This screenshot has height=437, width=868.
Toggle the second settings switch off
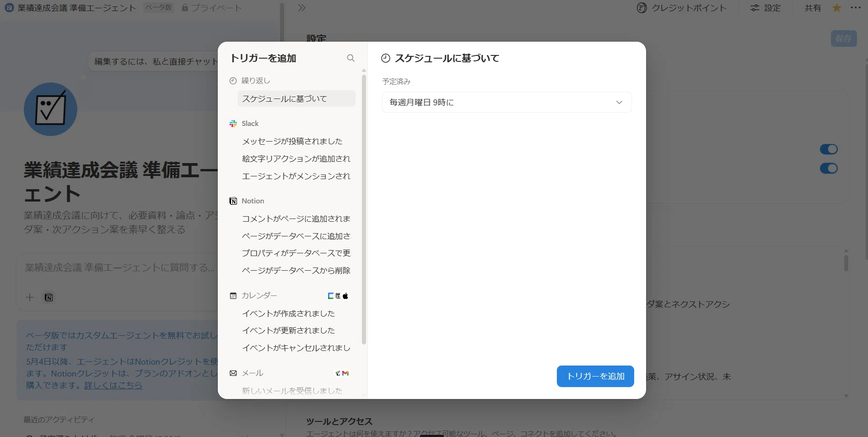[829, 169]
